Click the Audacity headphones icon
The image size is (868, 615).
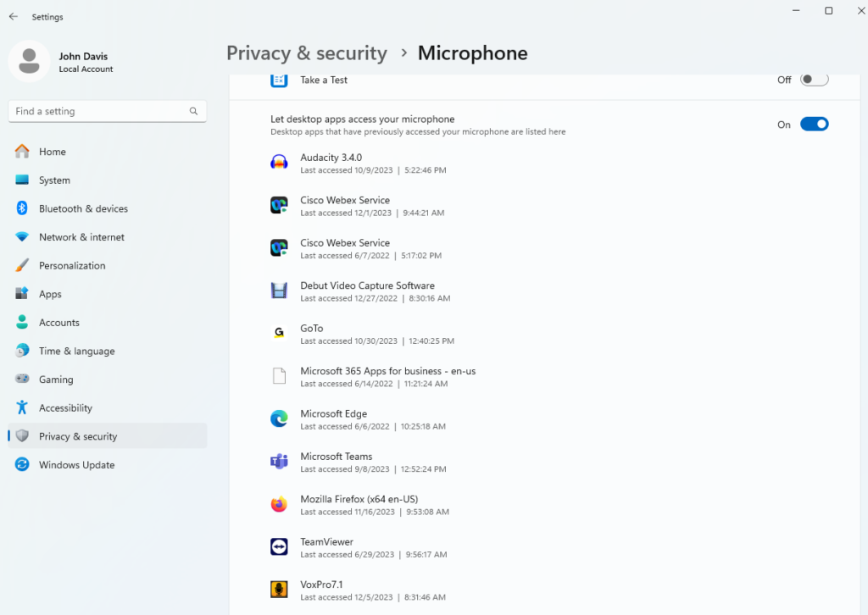(x=279, y=163)
